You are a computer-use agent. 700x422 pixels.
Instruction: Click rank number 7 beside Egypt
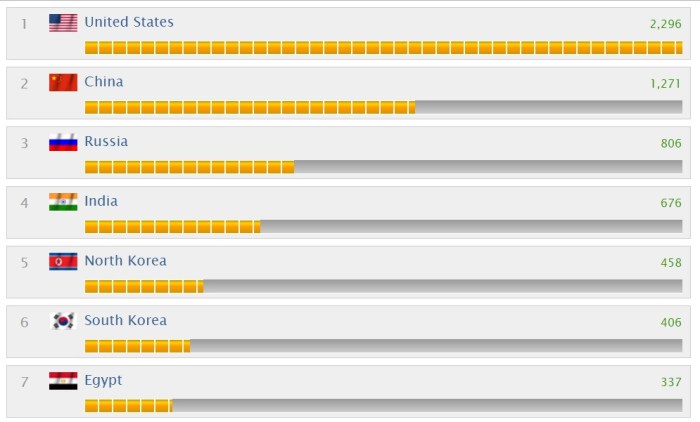pos(25,382)
